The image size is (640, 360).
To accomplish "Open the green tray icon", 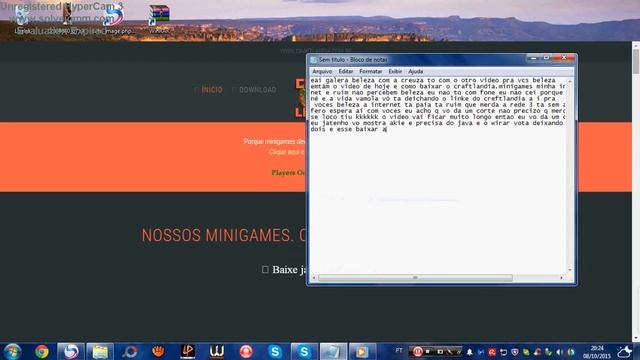I will coord(526,352).
